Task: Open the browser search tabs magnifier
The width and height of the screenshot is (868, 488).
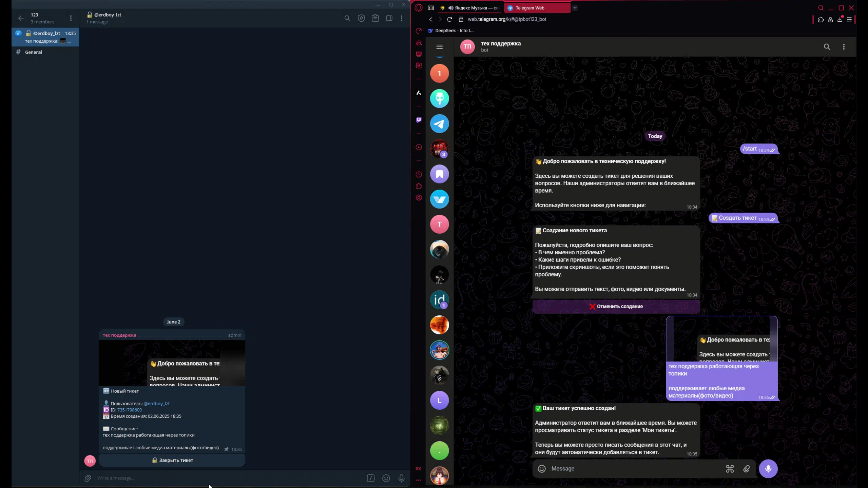Action: point(821,8)
